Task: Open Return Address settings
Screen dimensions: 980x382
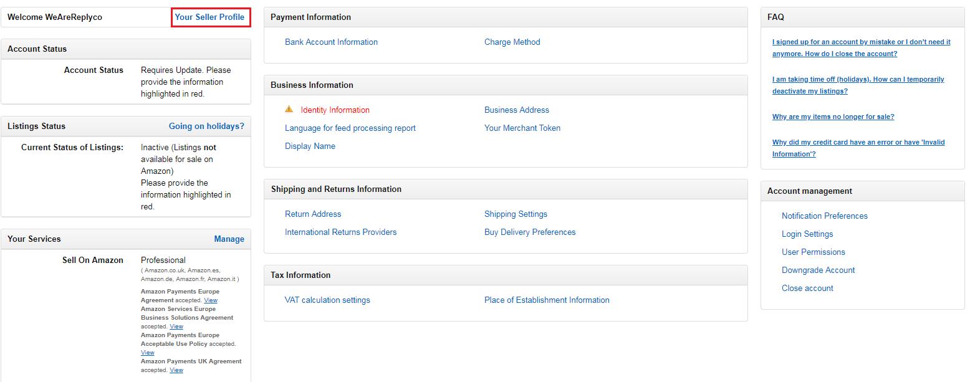Action: 313,214
